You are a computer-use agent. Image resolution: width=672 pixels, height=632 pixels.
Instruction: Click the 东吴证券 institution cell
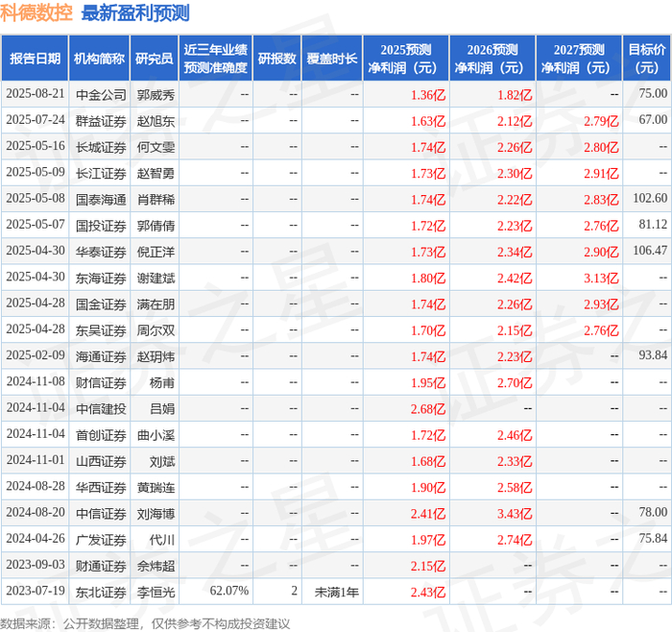[101, 330]
